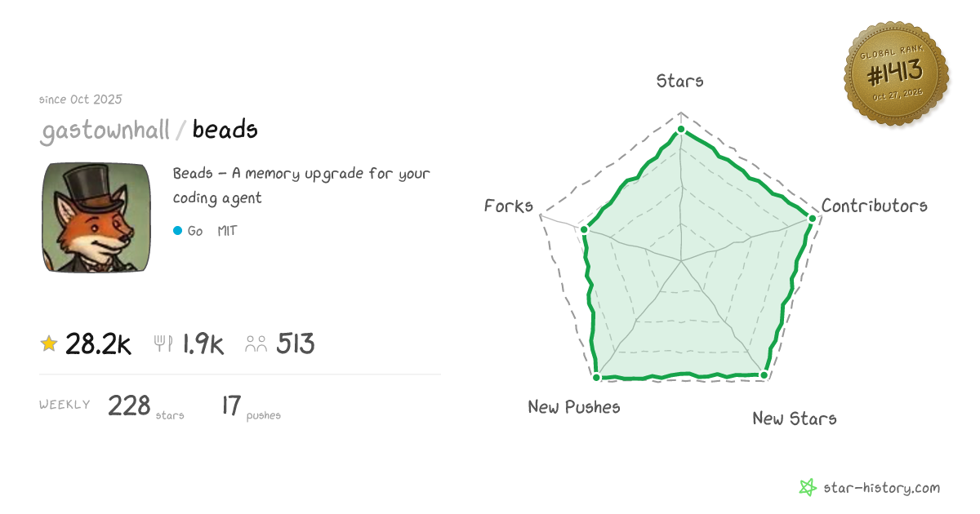
Task: Click the fork icon beside 1.9k
Action: pos(163,344)
